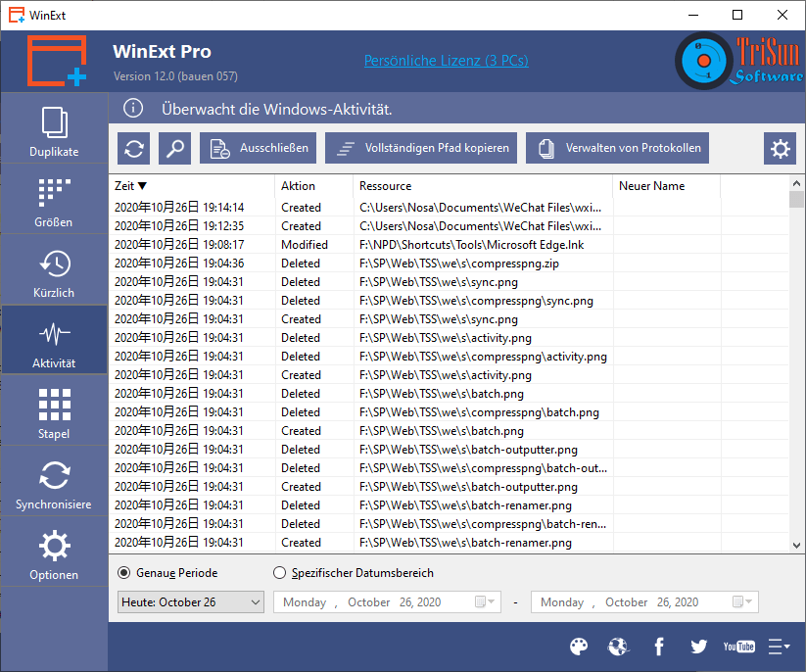Click the WinExt title bar app icon
This screenshot has height=672, width=806.
click(17, 15)
